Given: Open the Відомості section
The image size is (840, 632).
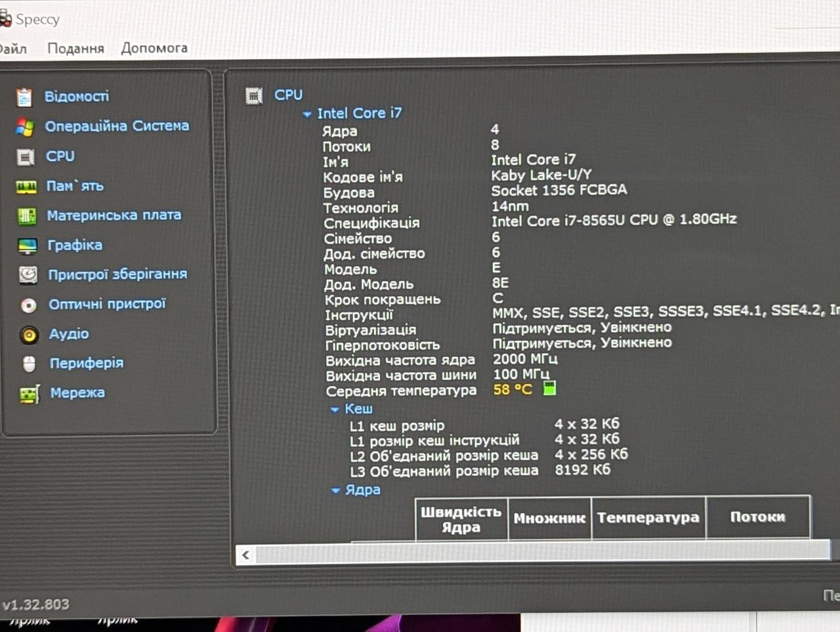Looking at the screenshot, I should pyautogui.click(x=77, y=96).
